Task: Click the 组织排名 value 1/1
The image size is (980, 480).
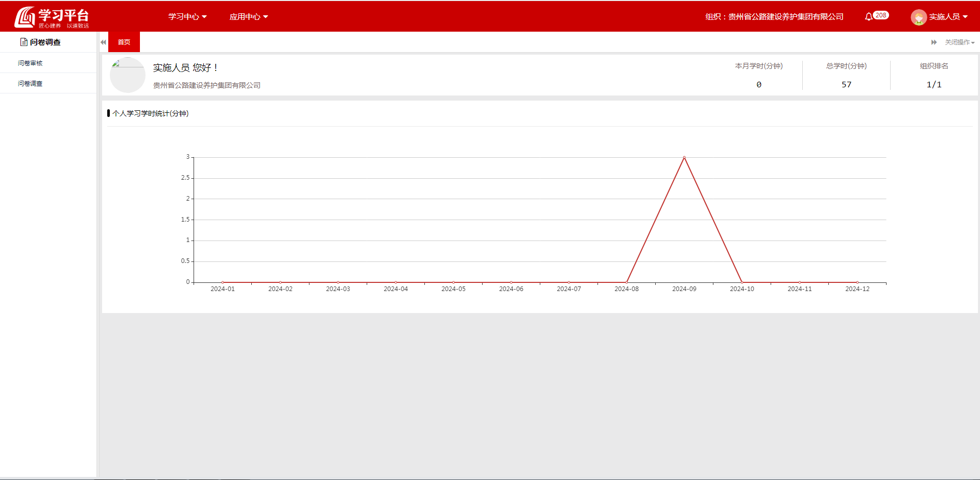Action: pyautogui.click(x=934, y=85)
